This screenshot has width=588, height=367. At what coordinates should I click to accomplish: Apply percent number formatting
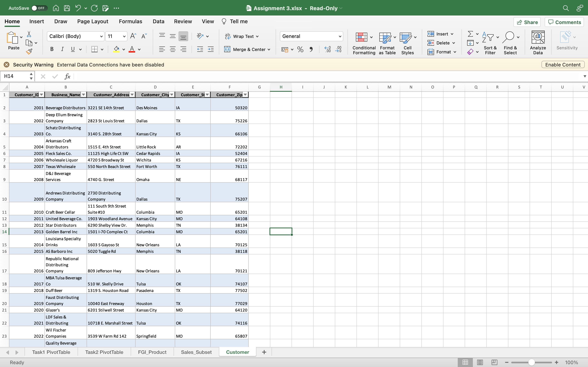pos(300,49)
